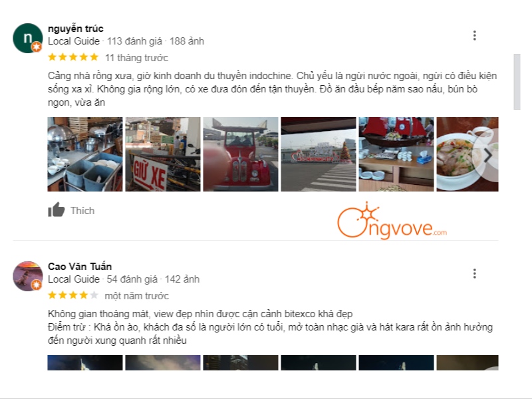Open the nguyễn trúc reviewer name link
This screenshot has height=399, width=532.
(76, 29)
